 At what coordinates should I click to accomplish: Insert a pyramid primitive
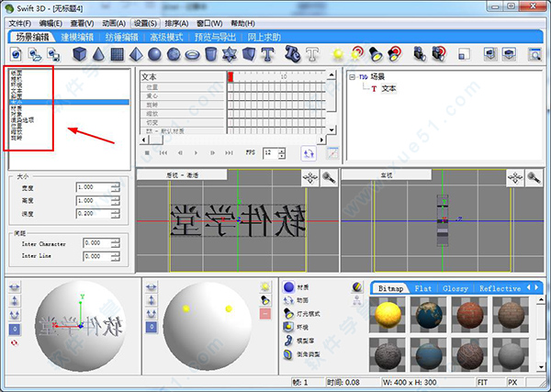coord(136,54)
